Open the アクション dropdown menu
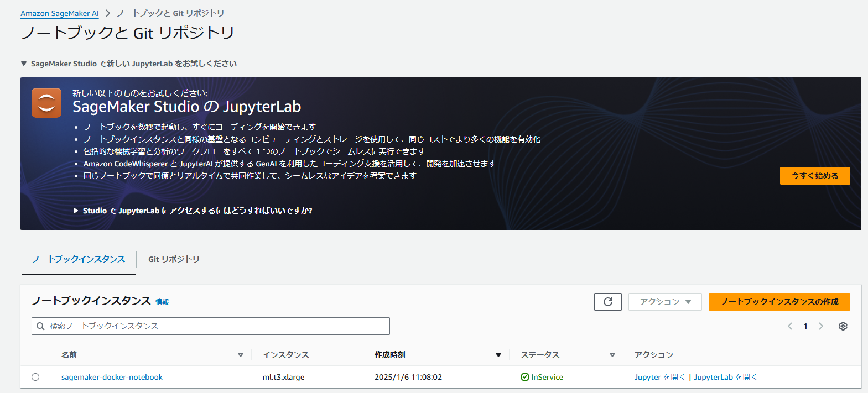Screen dimensions: 868x393 coord(665,302)
